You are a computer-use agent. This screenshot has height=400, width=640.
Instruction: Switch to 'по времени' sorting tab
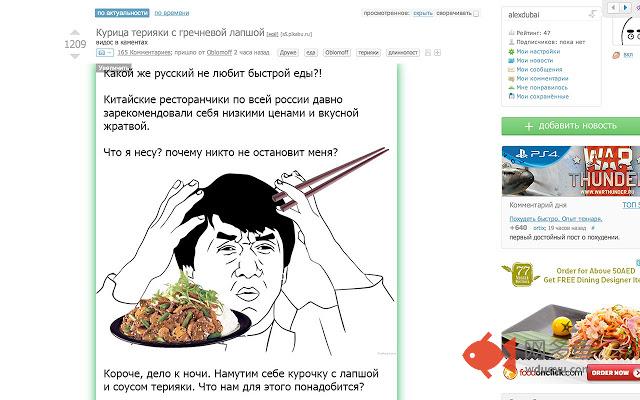click(x=172, y=13)
